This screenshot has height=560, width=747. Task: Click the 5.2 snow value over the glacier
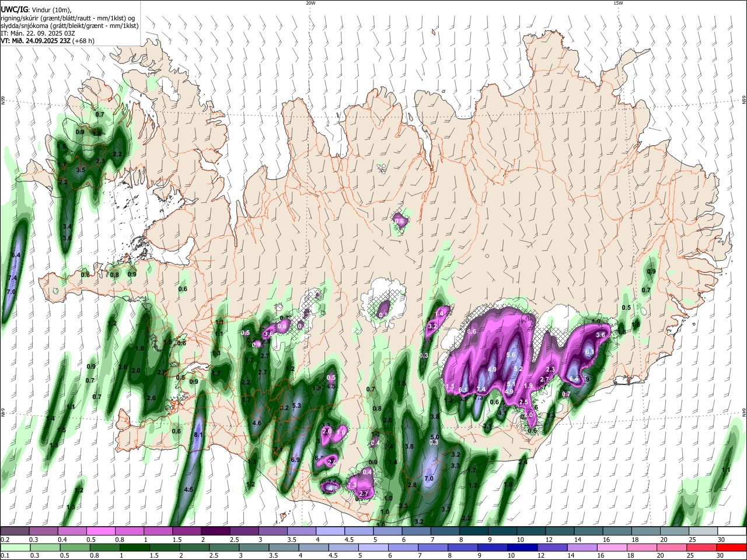tap(518, 369)
